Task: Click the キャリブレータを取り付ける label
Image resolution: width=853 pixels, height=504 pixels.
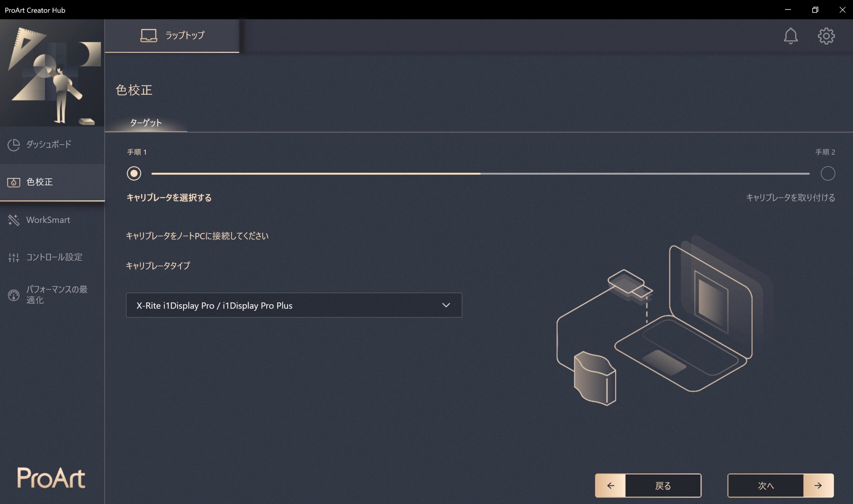Action: tap(790, 198)
